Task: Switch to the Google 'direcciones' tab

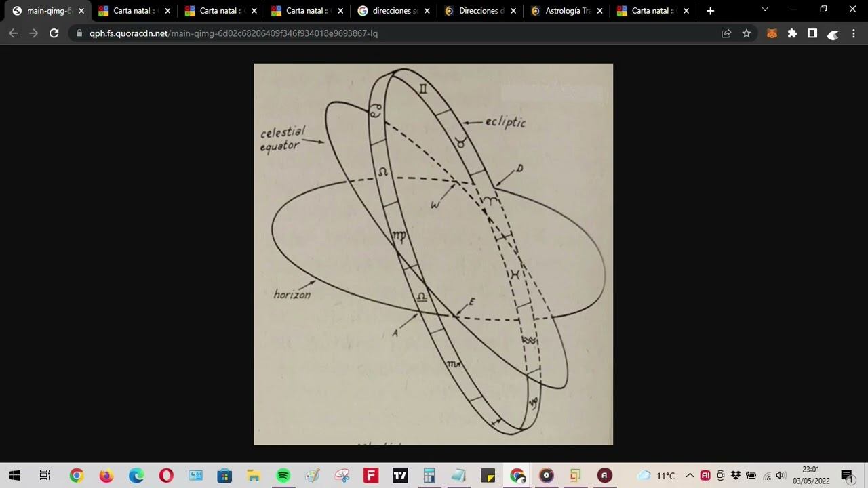Action: coord(394,11)
